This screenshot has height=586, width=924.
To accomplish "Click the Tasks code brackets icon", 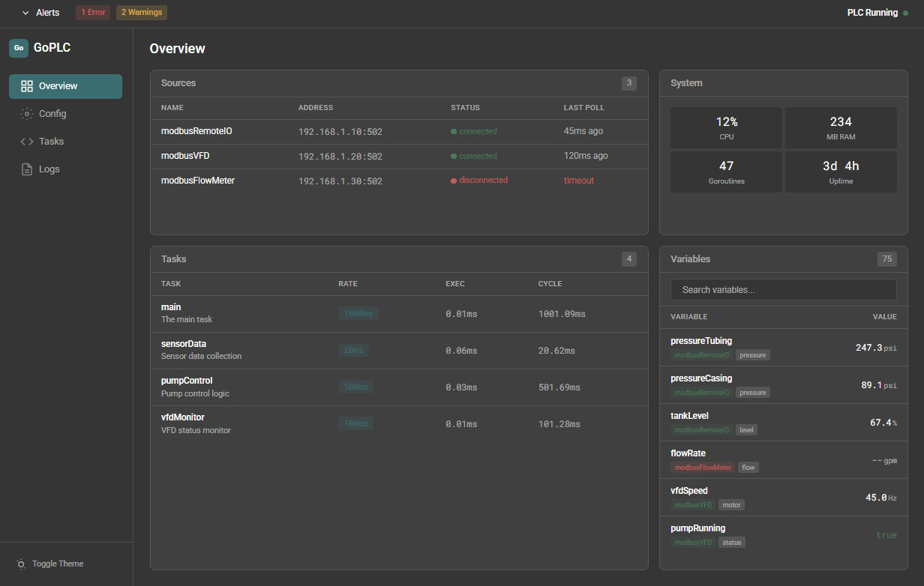I will coord(27,142).
